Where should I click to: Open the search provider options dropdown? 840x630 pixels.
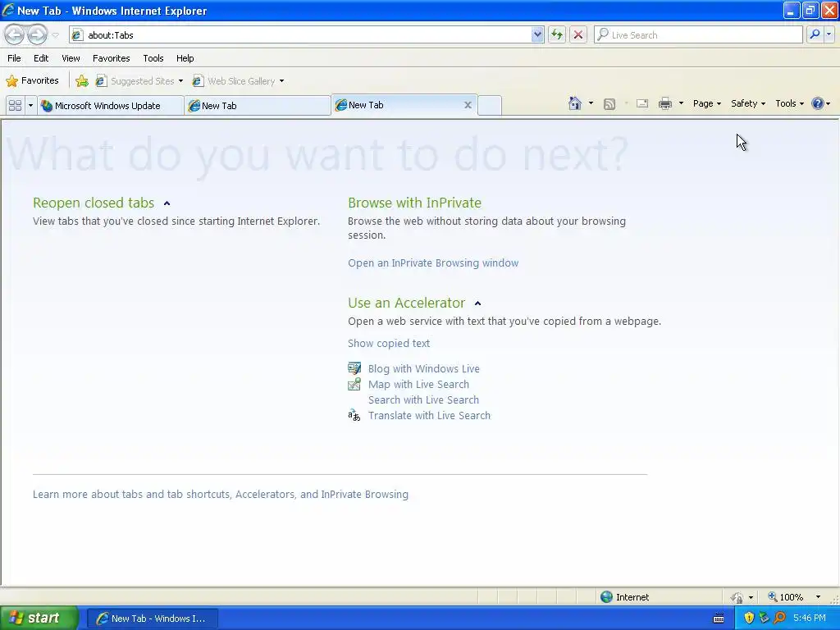[829, 34]
